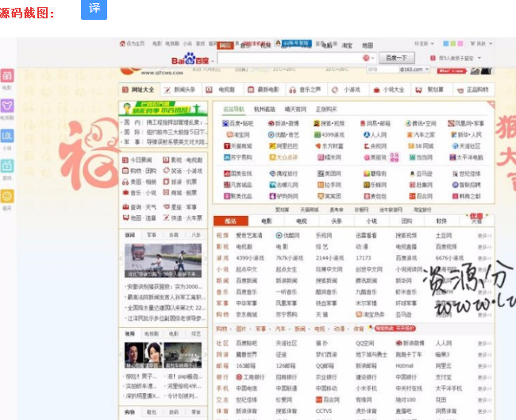This screenshot has height=420, width=516.
Task: Select the blue skin color swatch
Action: [x=446, y=44]
